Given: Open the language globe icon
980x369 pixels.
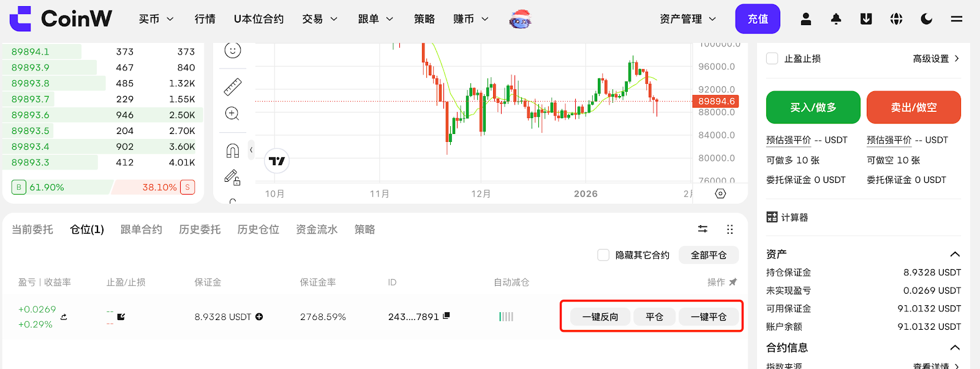Looking at the screenshot, I should click(x=896, y=19).
